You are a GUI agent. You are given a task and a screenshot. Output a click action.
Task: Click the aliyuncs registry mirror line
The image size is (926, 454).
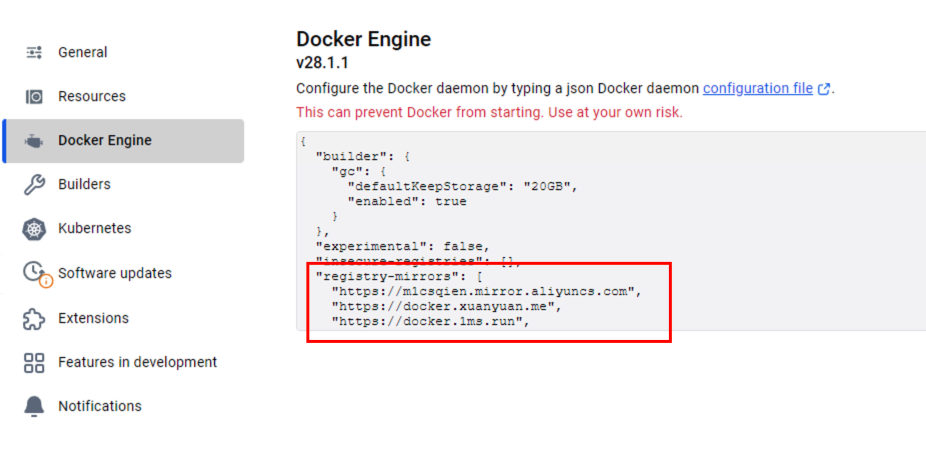pos(485,291)
